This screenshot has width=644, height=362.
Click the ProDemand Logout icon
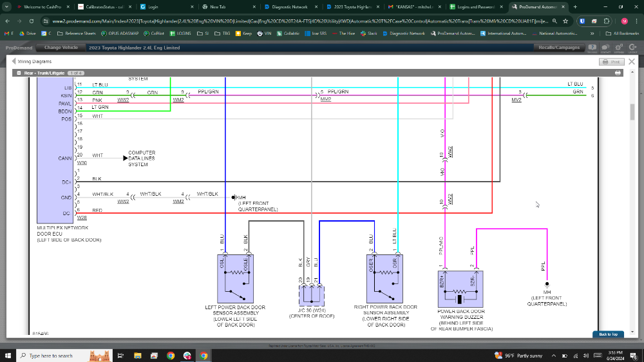pos(631,47)
